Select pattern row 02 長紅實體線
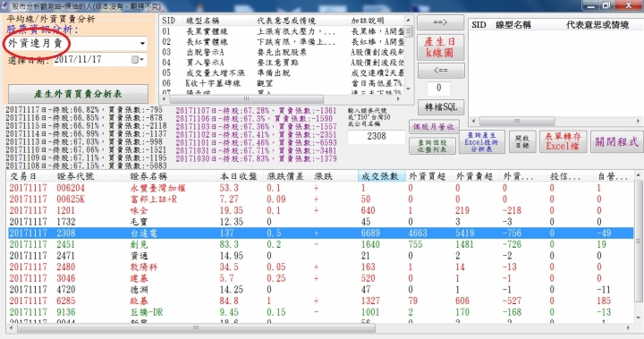644x339 pixels. coord(283,42)
